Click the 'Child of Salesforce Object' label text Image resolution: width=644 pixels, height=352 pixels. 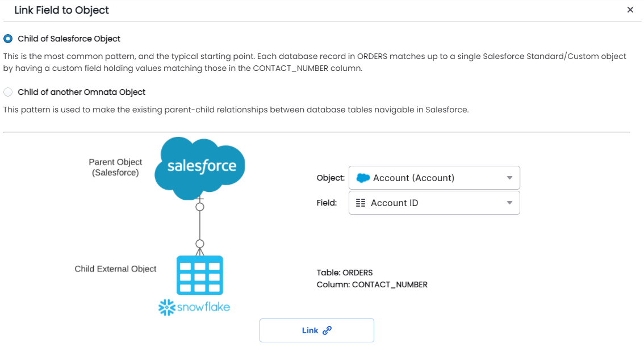tap(69, 39)
